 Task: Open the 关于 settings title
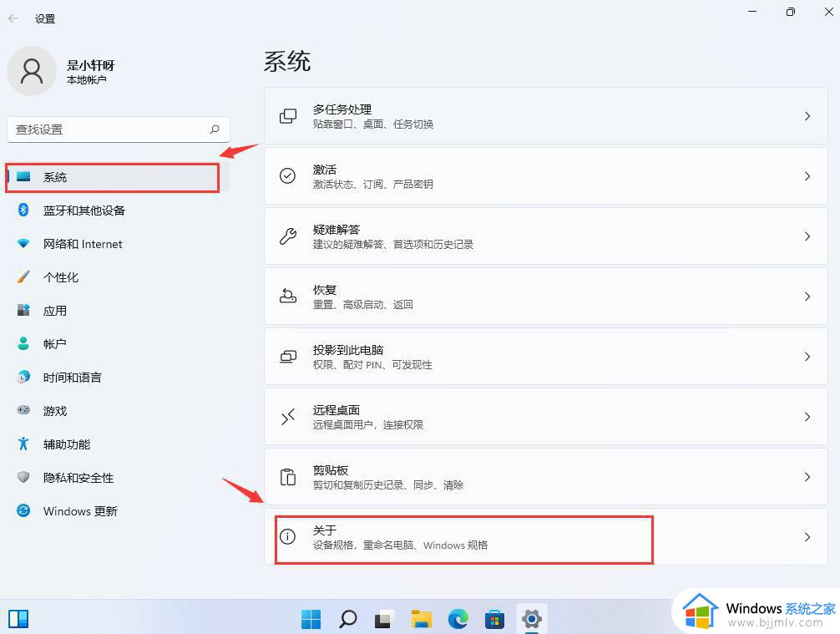325,530
